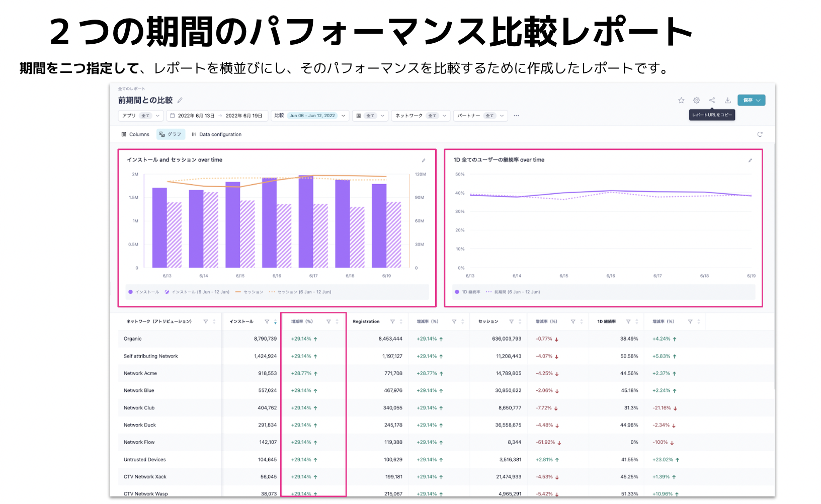821x504 pixels.
Task: Click the calendar icon in date range
Action: pos(173,116)
